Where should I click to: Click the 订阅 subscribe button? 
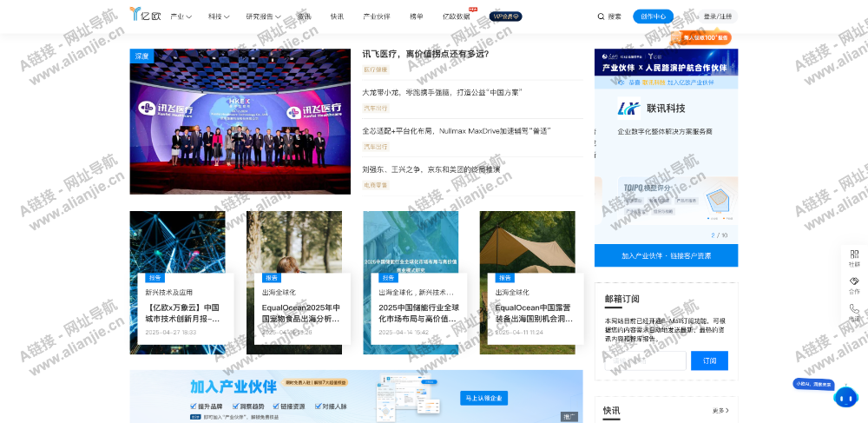pos(709,360)
